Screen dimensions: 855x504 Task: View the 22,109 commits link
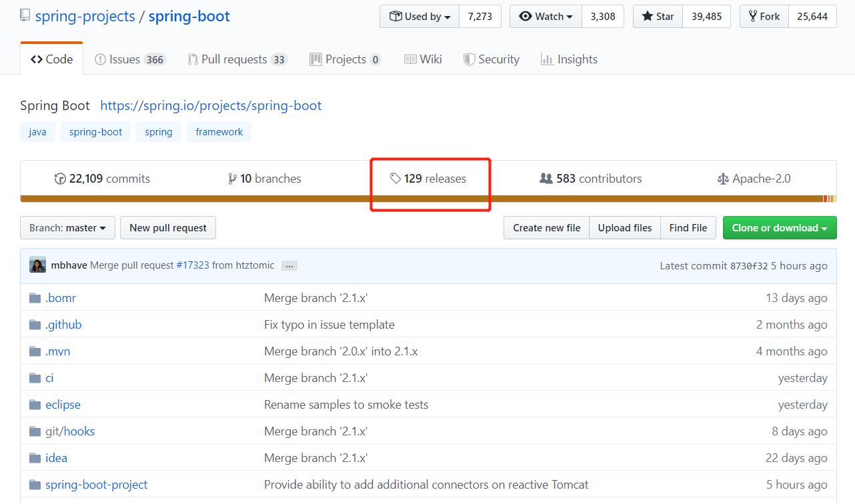coord(102,179)
